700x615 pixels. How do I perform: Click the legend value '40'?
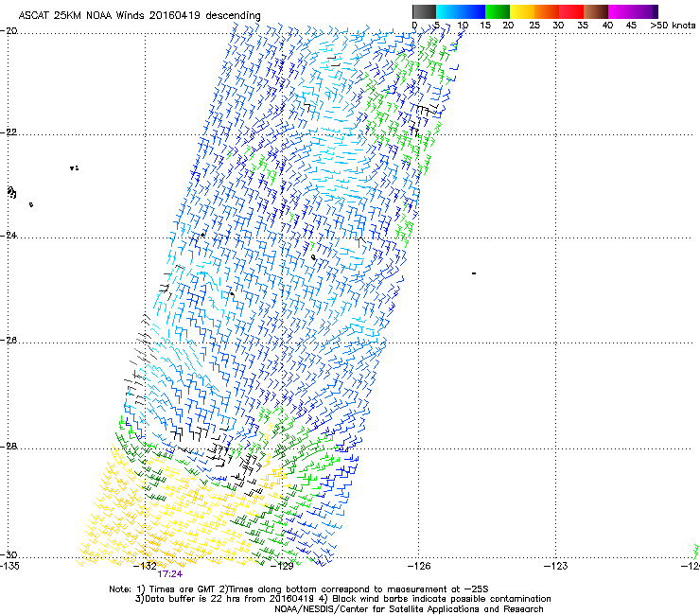(x=607, y=26)
